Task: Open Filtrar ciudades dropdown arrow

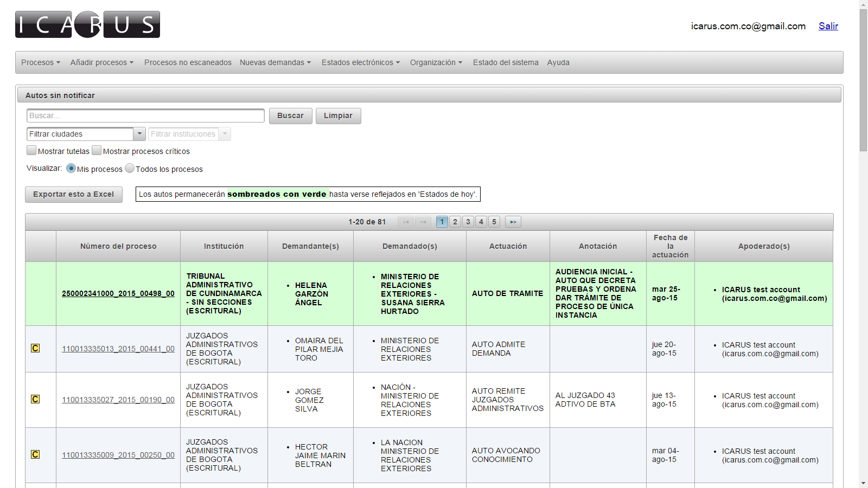Action: 139,134
